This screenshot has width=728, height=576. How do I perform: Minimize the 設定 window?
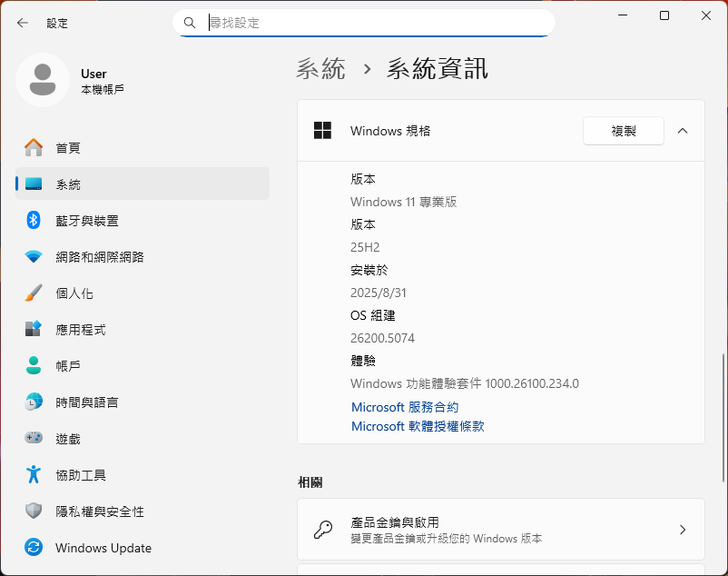(x=623, y=15)
